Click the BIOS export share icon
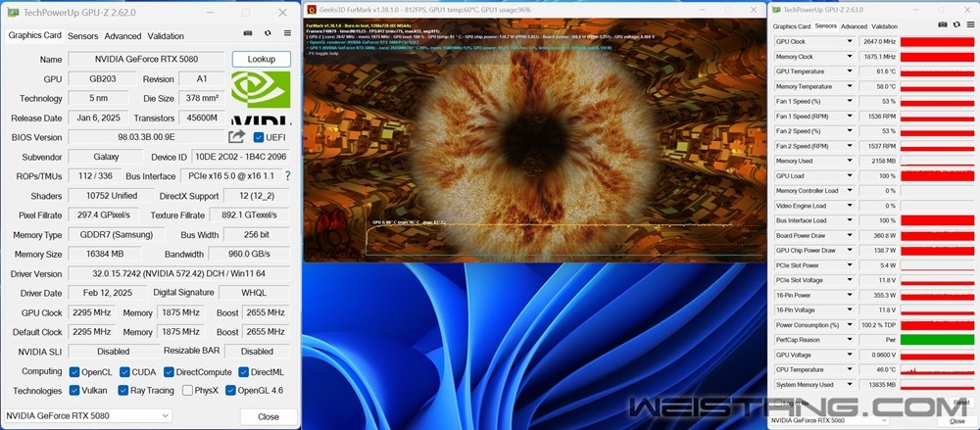The image size is (980, 430). 236,136
